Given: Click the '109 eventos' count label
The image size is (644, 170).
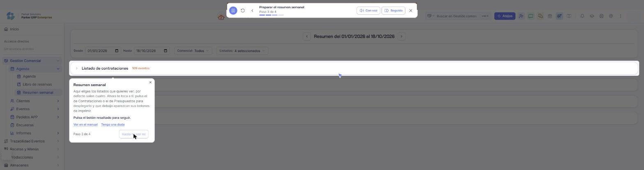Looking at the screenshot, I should pyautogui.click(x=141, y=68).
